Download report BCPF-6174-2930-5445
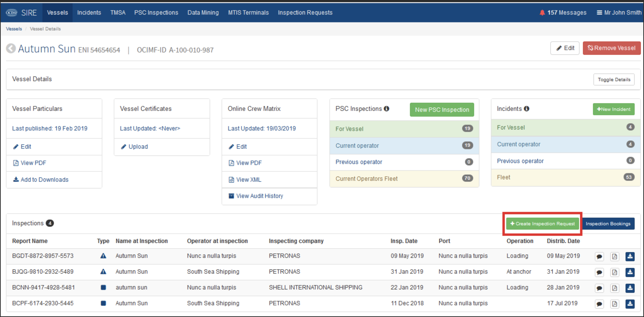Viewport: 644px width, 317px height. pyautogui.click(x=630, y=304)
